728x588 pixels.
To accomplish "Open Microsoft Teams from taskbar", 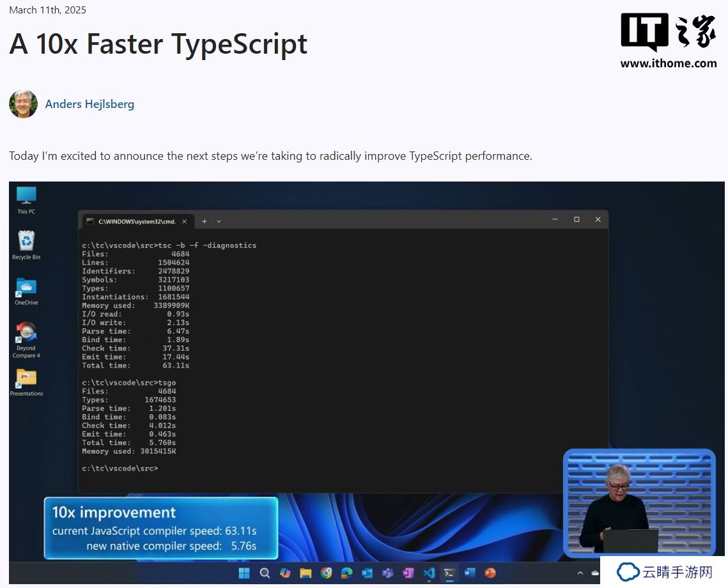I will [x=388, y=573].
